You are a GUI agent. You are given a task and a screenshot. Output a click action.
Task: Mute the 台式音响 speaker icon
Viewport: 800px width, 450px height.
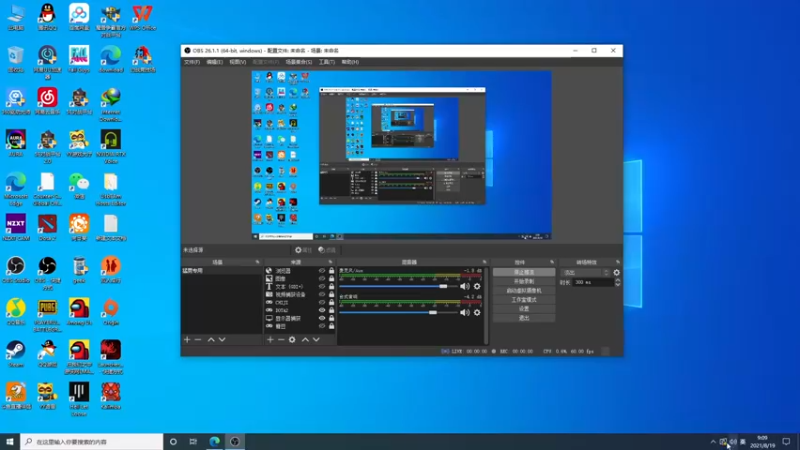tap(465, 313)
